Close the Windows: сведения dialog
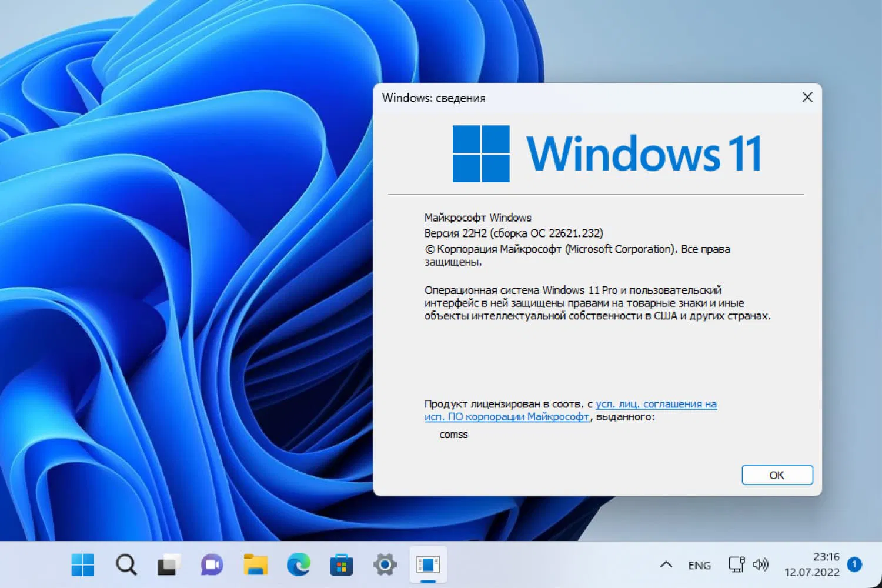Image resolution: width=882 pixels, height=588 pixels. (807, 97)
